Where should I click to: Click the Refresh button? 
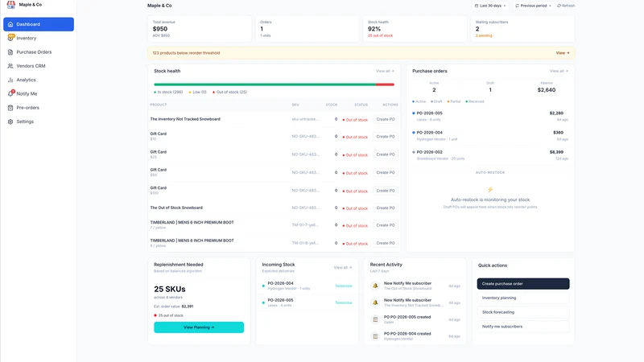(x=566, y=6)
